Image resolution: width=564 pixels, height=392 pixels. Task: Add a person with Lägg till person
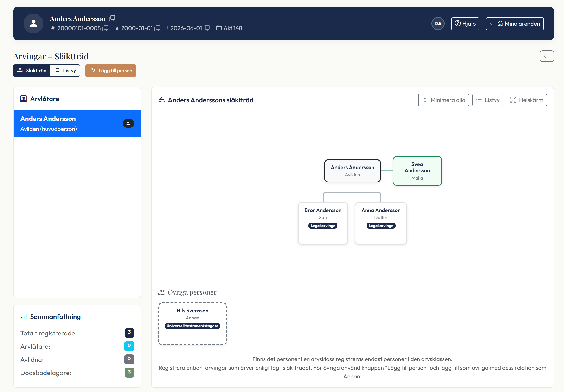(111, 71)
